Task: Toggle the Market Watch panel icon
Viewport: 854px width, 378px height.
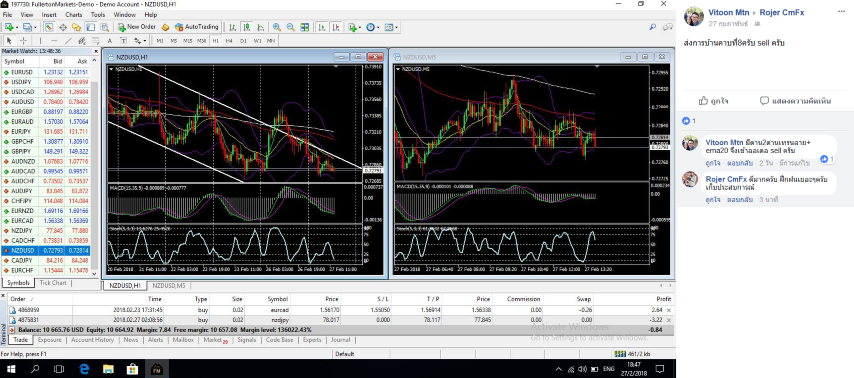Action: pos(48,27)
